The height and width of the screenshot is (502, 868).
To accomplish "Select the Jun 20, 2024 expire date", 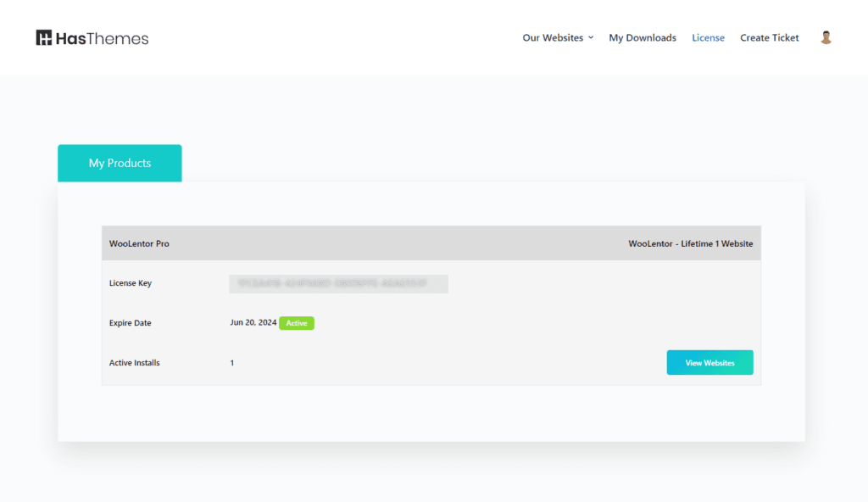I will (x=253, y=323).
